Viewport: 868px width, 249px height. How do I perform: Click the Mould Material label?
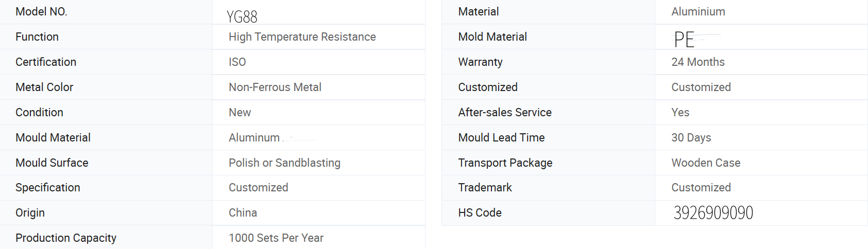point(53,138)
